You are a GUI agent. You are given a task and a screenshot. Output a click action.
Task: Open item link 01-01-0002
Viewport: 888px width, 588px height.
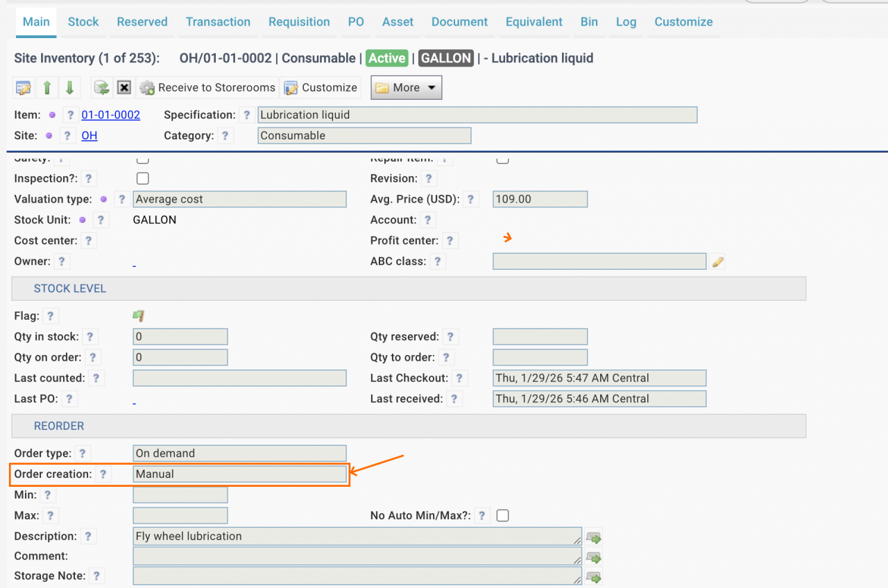coord(110,115)
